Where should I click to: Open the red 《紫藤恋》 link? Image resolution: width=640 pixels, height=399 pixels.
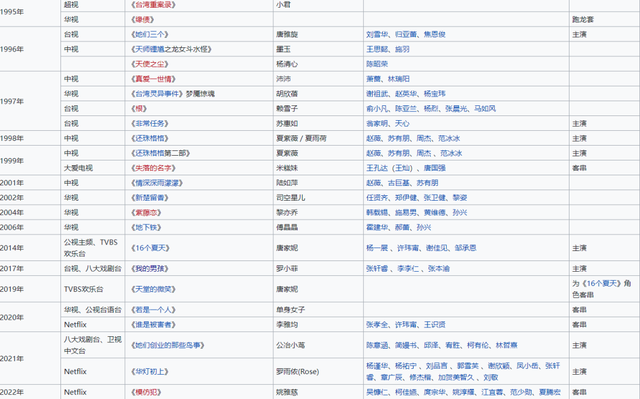pyautogui.click(x=146, y=213)
